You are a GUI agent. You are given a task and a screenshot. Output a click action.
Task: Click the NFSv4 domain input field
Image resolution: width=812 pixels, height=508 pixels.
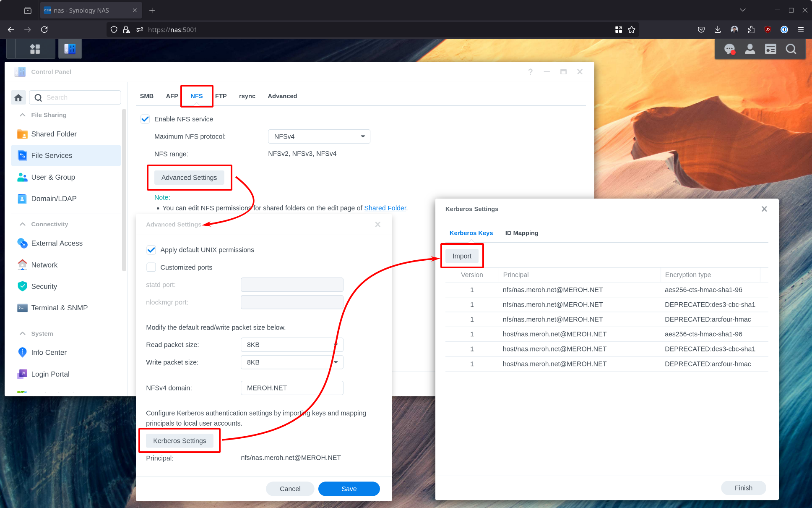pyautogui.click(x=291, y=388)
